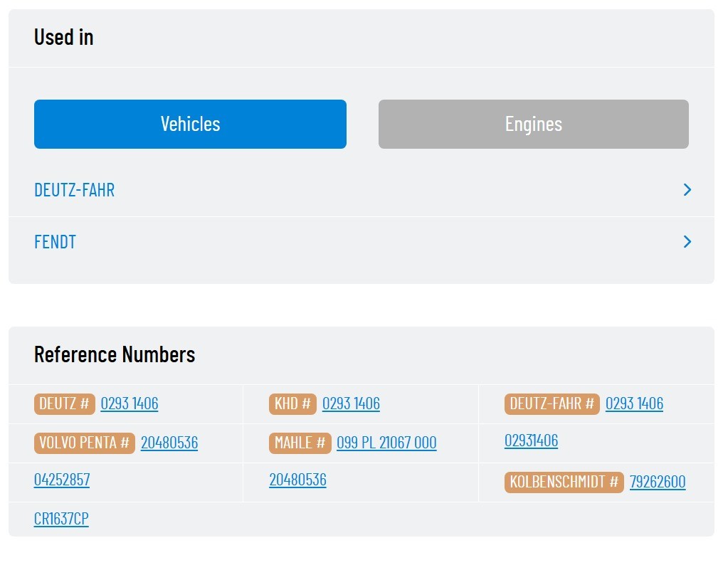
Task: Click the "Reference Numbers" section heading
Action: click(115, 354)
